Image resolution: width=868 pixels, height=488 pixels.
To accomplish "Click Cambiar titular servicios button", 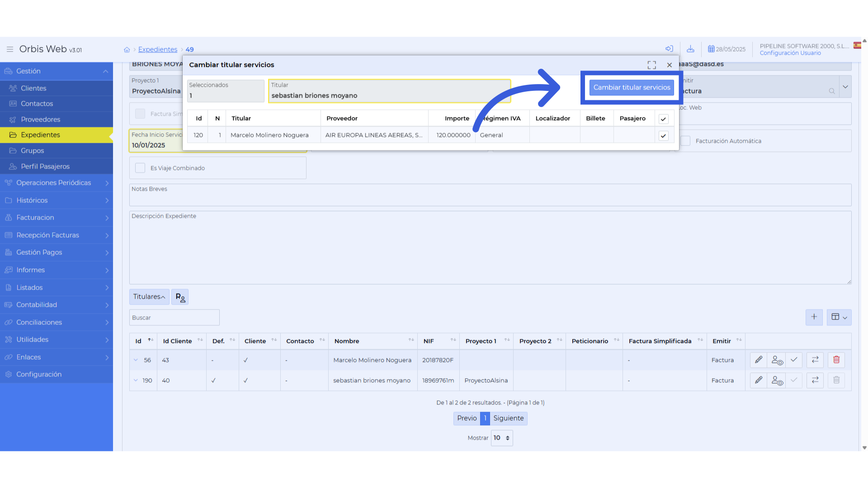I will coord(632,88).
